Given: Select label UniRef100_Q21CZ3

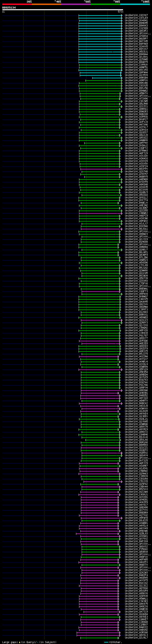Looking at the screenshot, I should coord(137,320).
